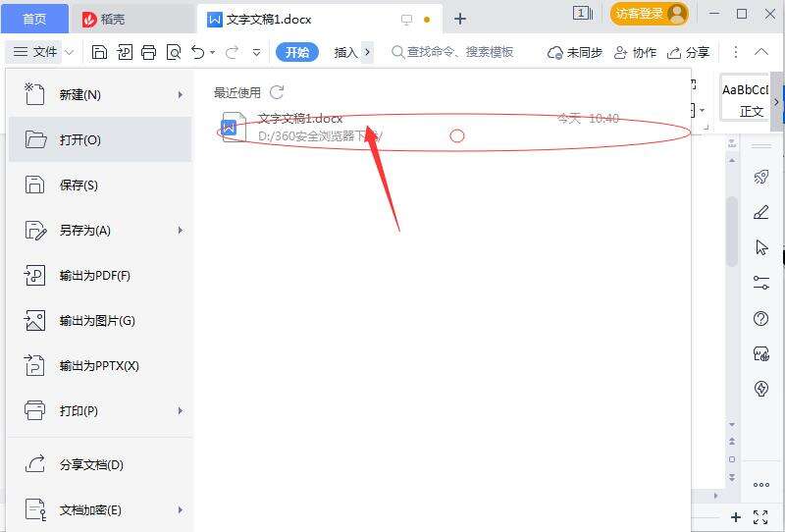
Task: Open the help question mark icon
Action: [761, 318]
